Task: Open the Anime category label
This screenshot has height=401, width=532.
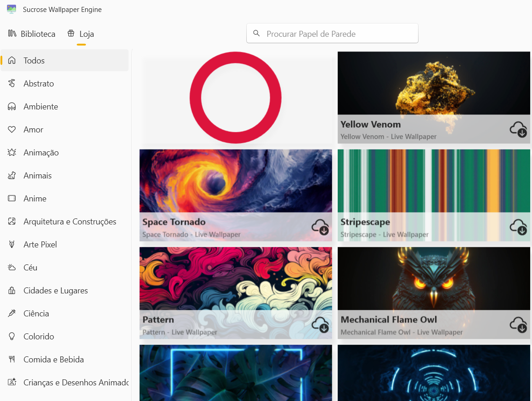Action: coord(35,199)
